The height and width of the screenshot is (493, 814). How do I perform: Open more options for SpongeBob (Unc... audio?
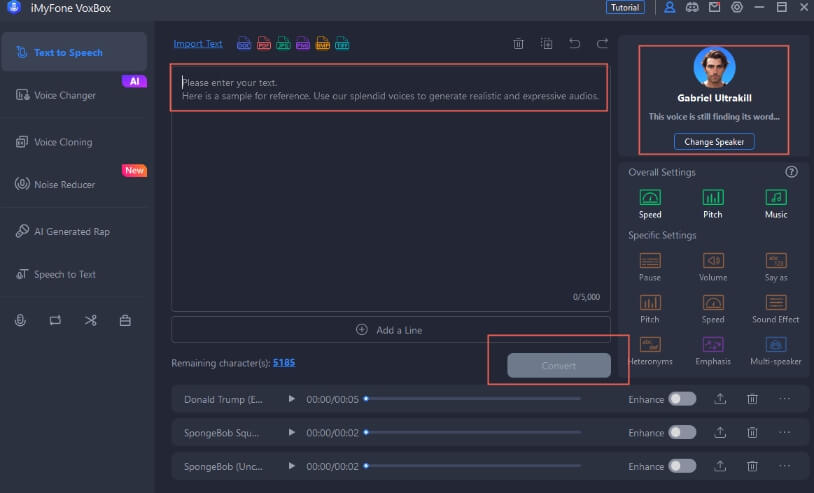click(784, 466)
